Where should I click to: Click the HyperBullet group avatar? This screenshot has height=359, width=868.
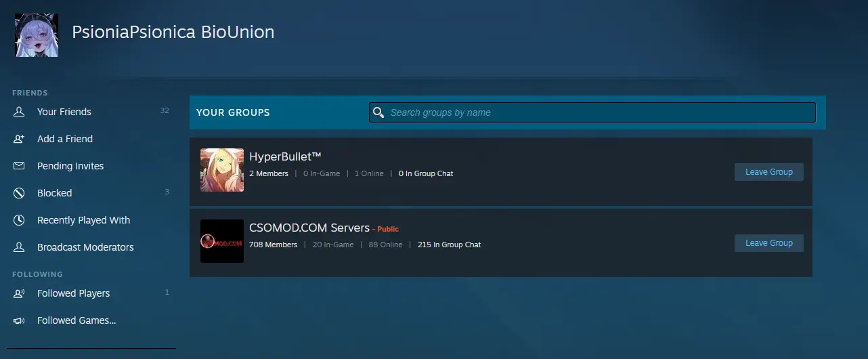(x=222, y=170)
